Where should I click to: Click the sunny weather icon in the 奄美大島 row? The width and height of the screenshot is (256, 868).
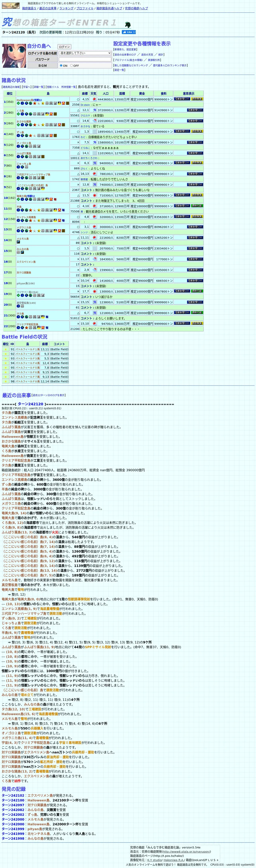pos(95,195)
